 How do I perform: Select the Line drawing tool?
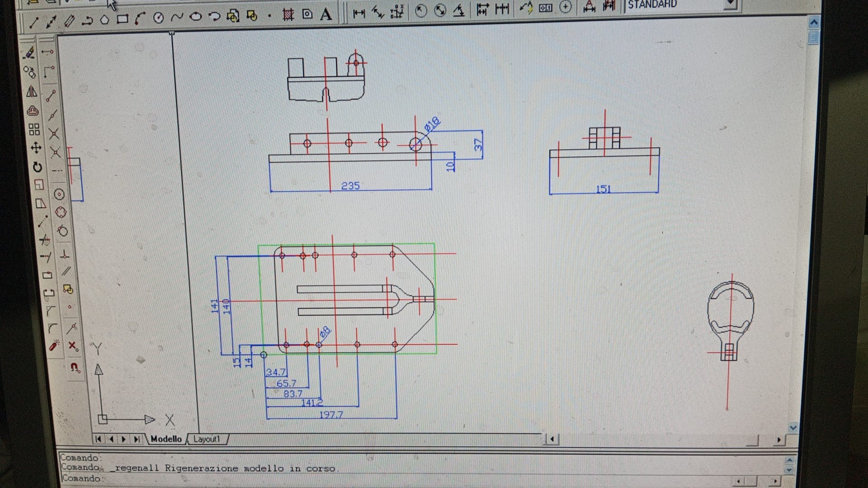click(x=33, y=22)
